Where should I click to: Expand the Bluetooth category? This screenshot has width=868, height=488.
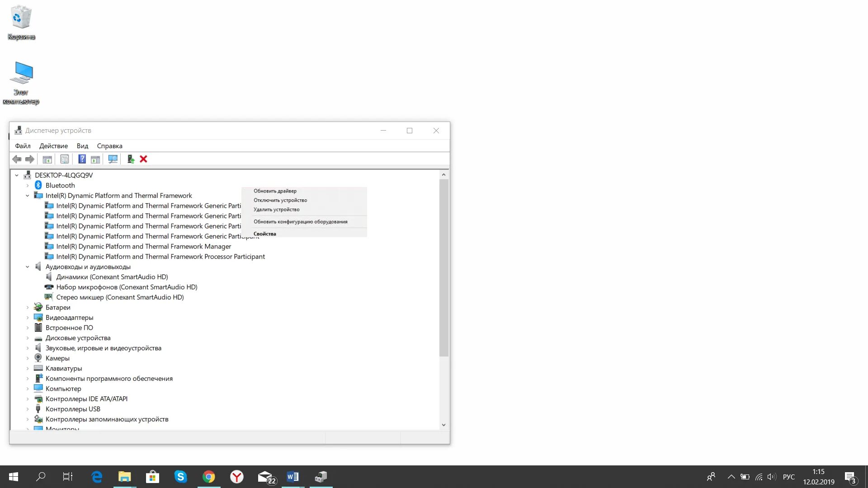tap(28, 185)
